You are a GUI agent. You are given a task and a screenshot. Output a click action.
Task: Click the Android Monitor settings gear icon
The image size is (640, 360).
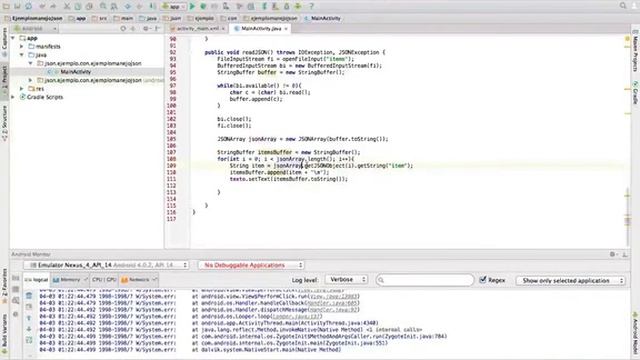(613, 254)
